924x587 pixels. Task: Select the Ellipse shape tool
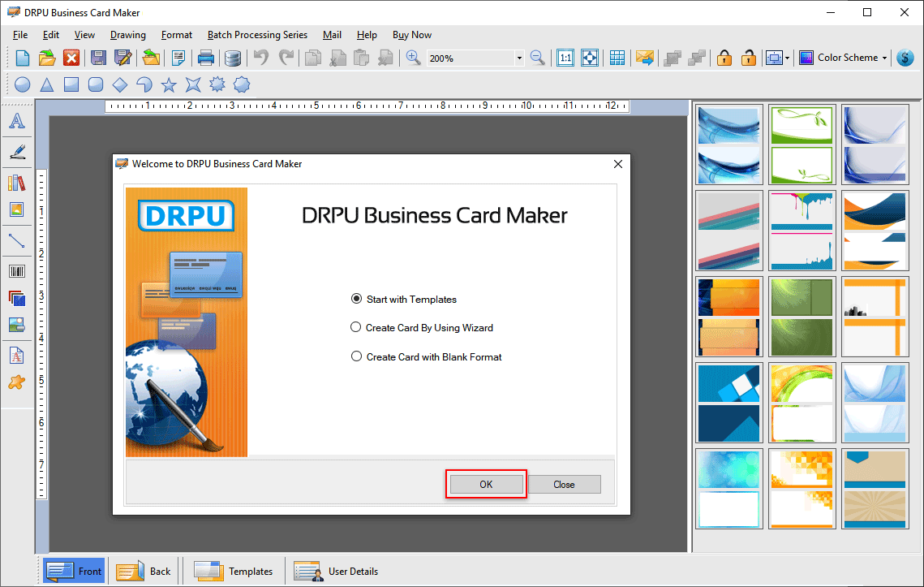23,85
